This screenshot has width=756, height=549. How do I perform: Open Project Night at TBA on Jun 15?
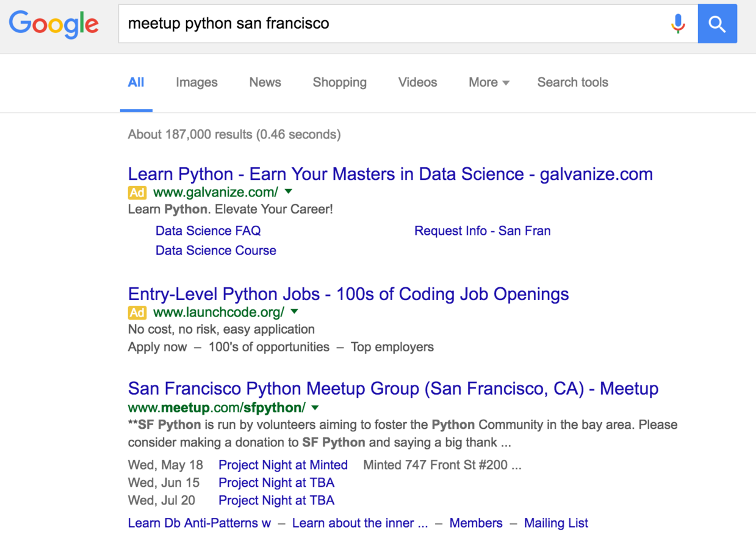click(x=276, y=483)
